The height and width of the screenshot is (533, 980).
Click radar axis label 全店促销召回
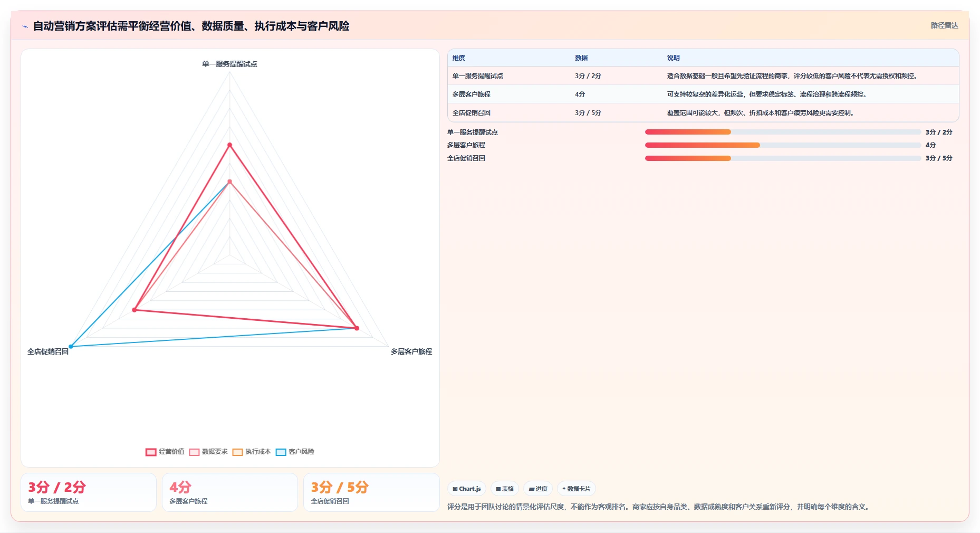[x=48, y=351]
